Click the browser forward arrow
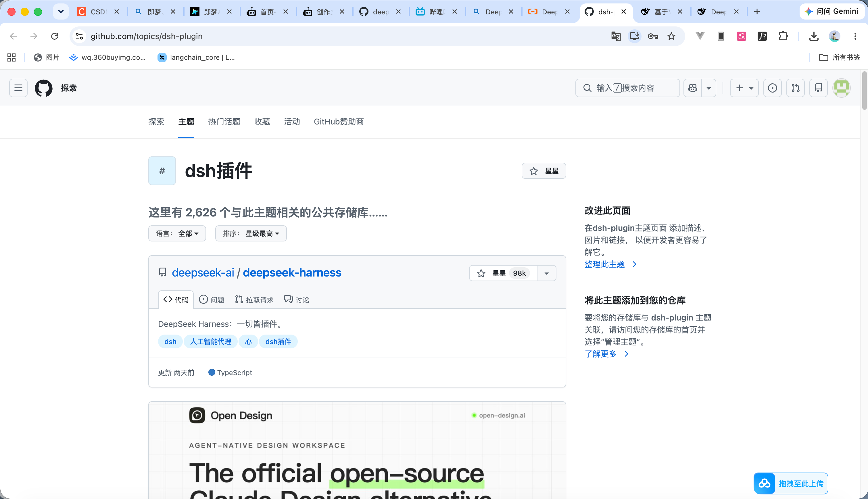This screenshot has height=499, width=868. (34, 36)
